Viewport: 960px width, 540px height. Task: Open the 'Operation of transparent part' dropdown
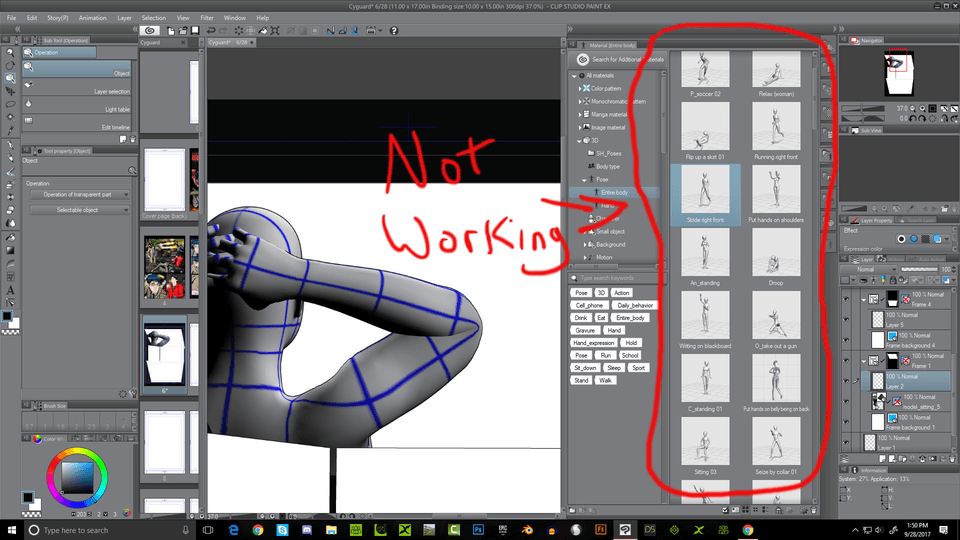[x=79, y=194]
